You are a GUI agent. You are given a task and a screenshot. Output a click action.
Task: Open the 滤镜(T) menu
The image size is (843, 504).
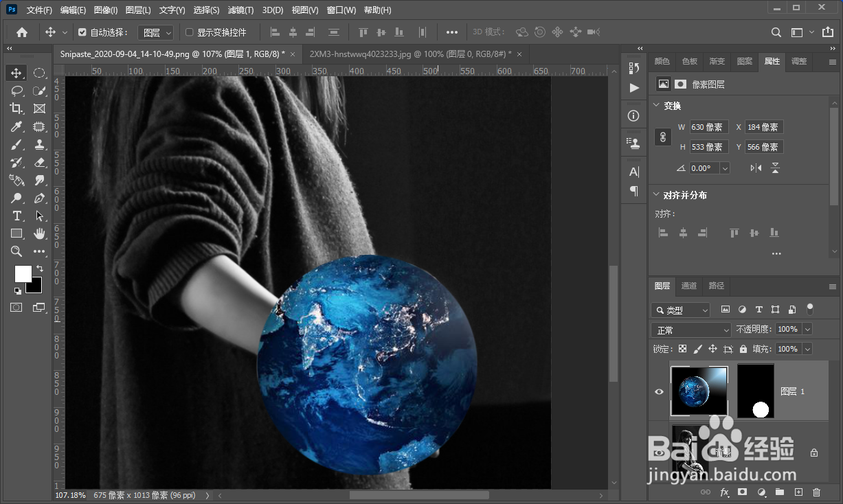(240, 10)
